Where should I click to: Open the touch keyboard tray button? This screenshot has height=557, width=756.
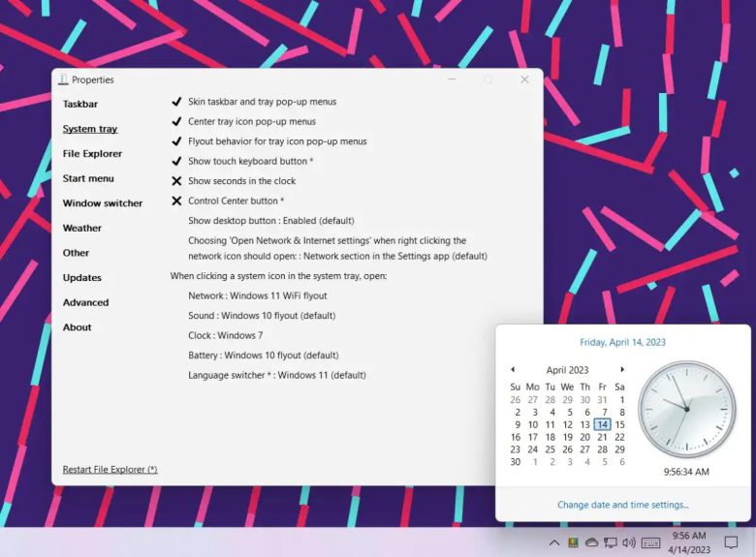[x=650, y=542]
